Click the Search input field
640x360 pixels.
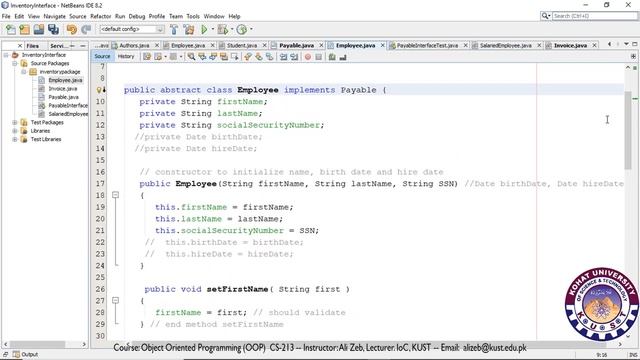click(x=595, y=16)
